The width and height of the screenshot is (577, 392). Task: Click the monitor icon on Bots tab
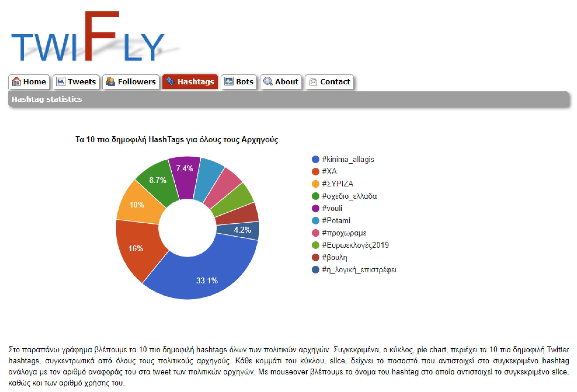pos(229,81)
